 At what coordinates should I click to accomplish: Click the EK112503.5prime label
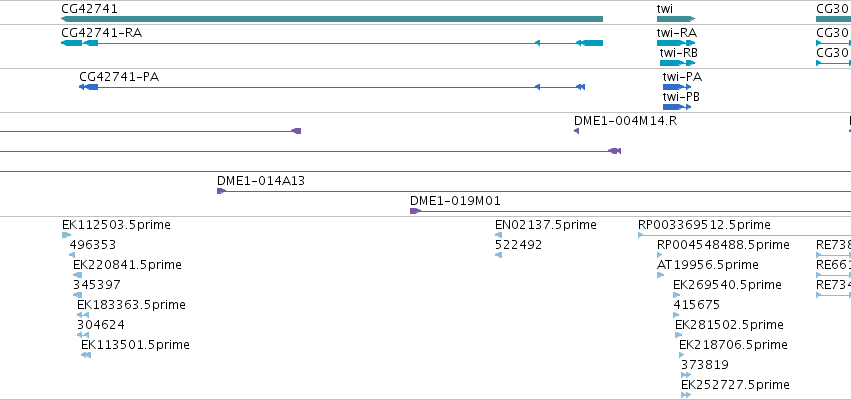pyautogui.click(x=116, y=225)
